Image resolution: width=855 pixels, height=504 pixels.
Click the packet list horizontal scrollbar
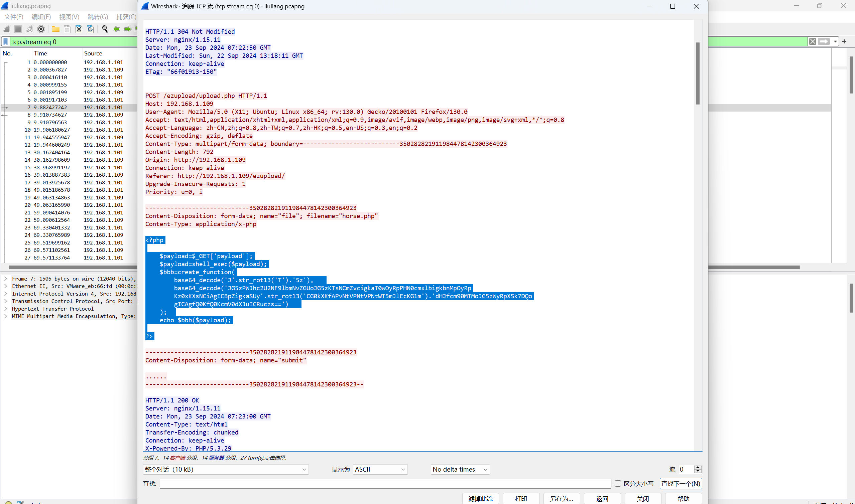[x=73, y=267]
